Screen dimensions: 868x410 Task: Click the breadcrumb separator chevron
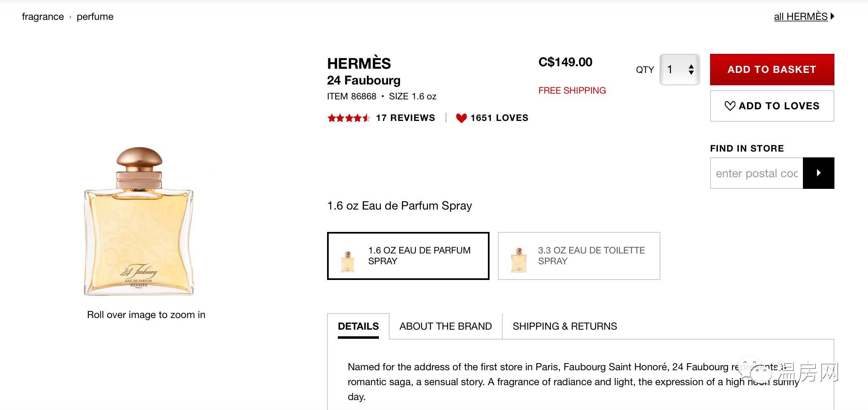(70, 17)
